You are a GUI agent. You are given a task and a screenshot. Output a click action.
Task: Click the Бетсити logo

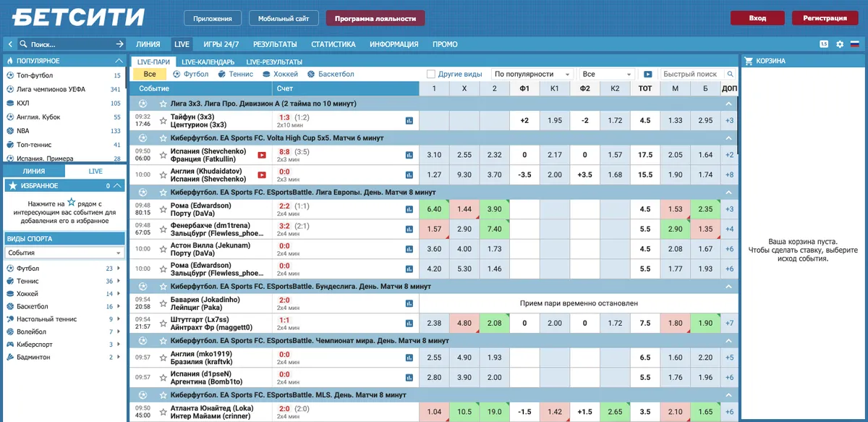point(78,17)
